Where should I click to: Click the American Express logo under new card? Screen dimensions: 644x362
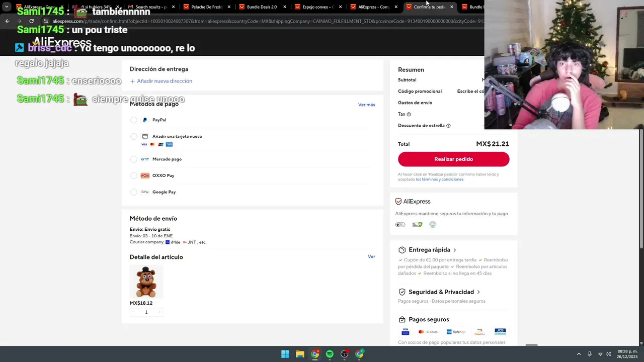169,144
